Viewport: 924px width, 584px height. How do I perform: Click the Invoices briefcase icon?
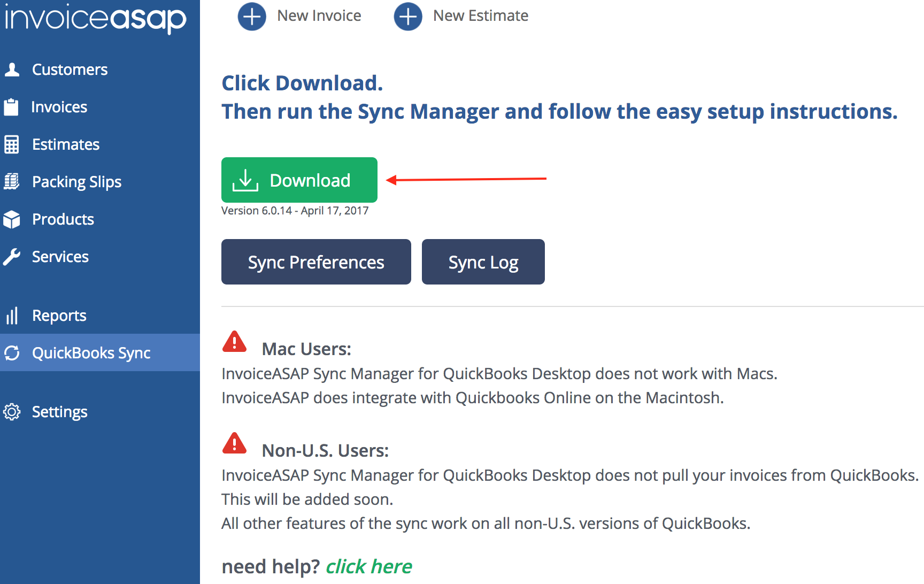click(x=12, y=106)
